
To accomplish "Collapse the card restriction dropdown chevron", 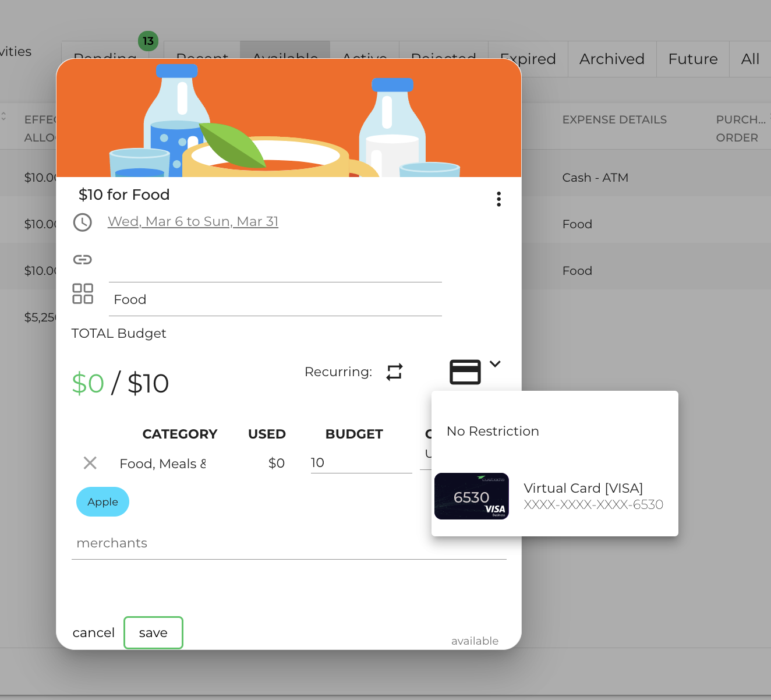I will (495, 364).
